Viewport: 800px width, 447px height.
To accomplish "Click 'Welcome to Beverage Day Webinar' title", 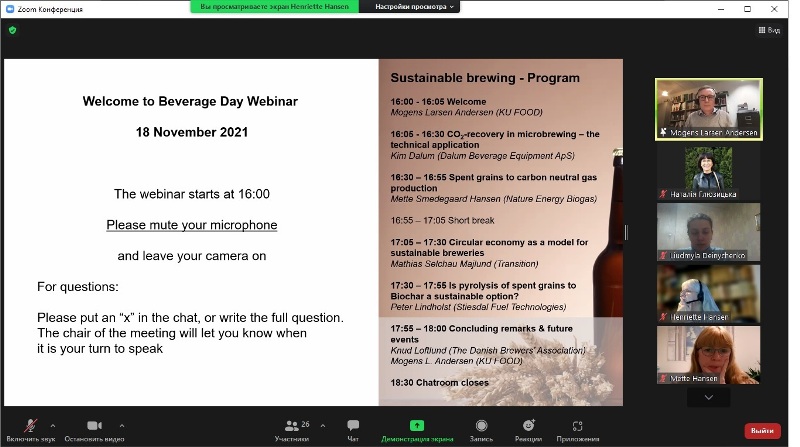I will click(x=190, y=101).
